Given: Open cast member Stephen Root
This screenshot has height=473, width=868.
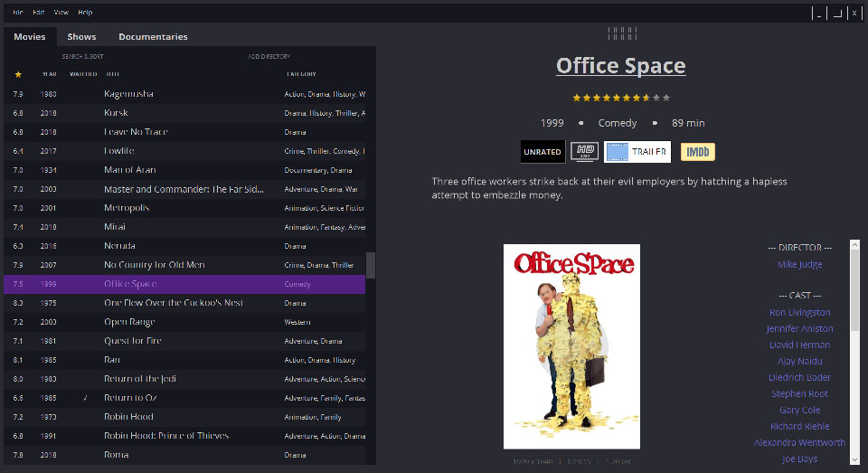Looking at the screenshot, I should click(x=799, y=393).
